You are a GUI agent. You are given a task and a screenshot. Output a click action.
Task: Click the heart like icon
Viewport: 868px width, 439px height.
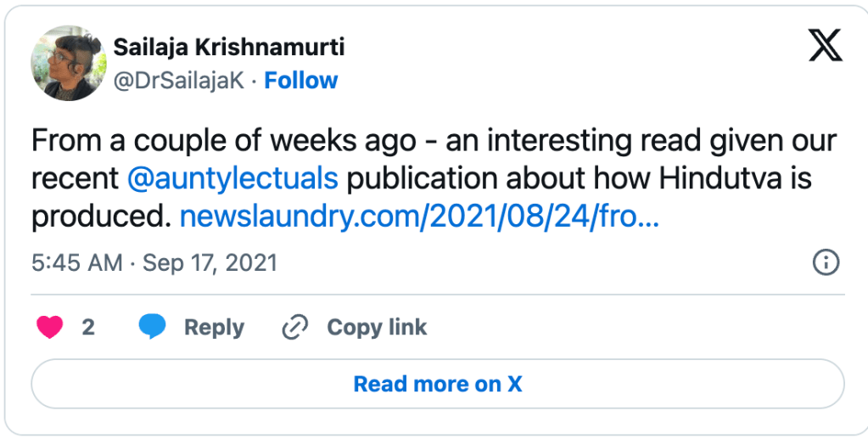tap(50, 328)
